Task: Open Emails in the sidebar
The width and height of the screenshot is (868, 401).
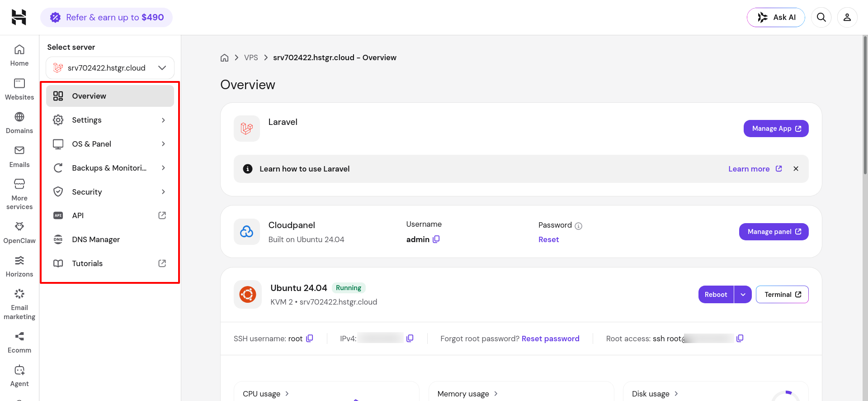Action: click(x=19, y=157)
